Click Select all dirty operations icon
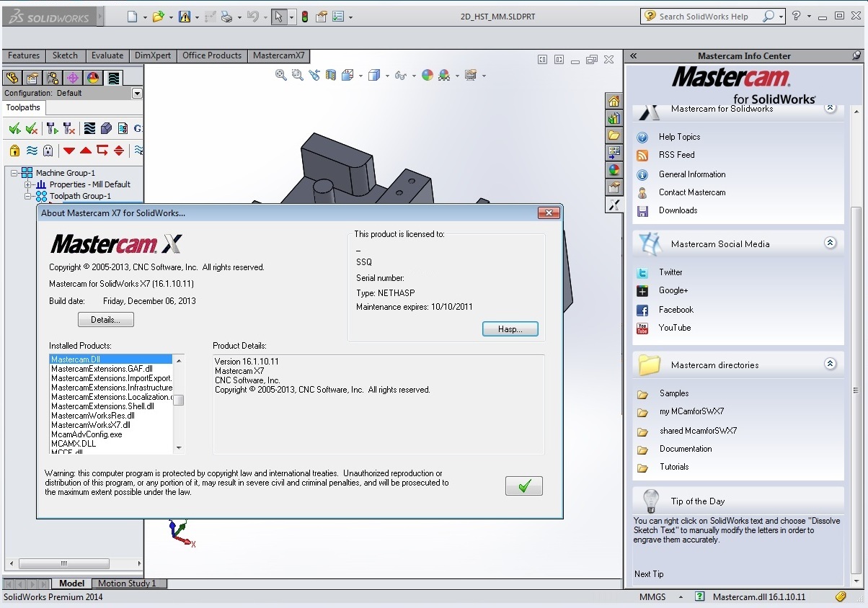This screenshot has height=608, width=868. coord(31,128)
